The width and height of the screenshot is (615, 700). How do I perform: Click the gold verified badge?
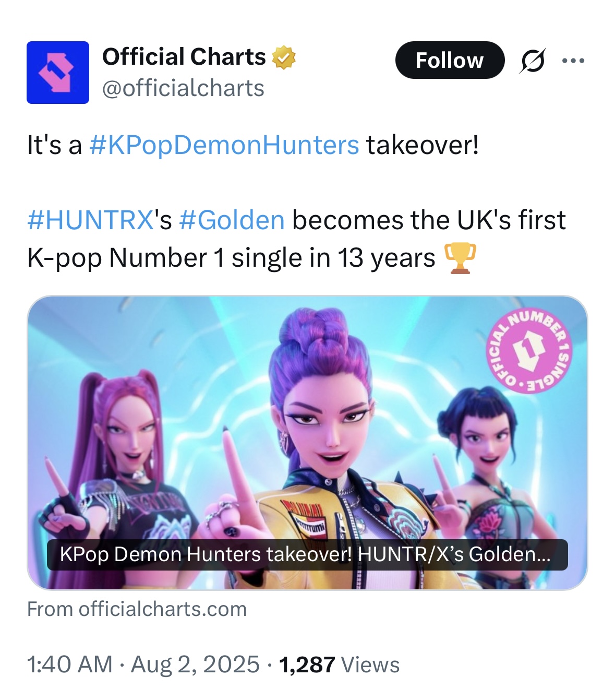(283, 57)
